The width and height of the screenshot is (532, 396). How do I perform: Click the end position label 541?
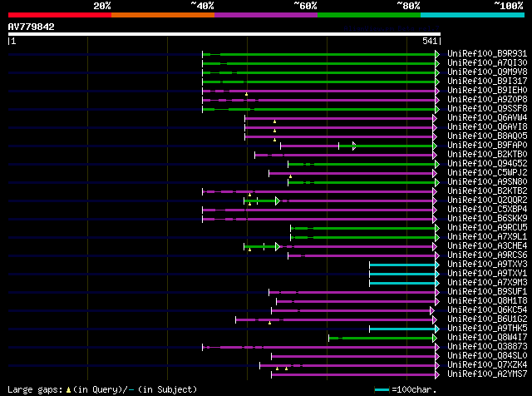[430, 41]
